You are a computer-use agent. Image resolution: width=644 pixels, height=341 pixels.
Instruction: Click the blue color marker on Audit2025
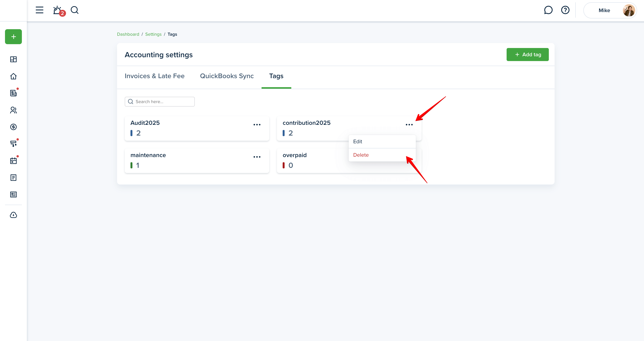click(x=131, y=133)
